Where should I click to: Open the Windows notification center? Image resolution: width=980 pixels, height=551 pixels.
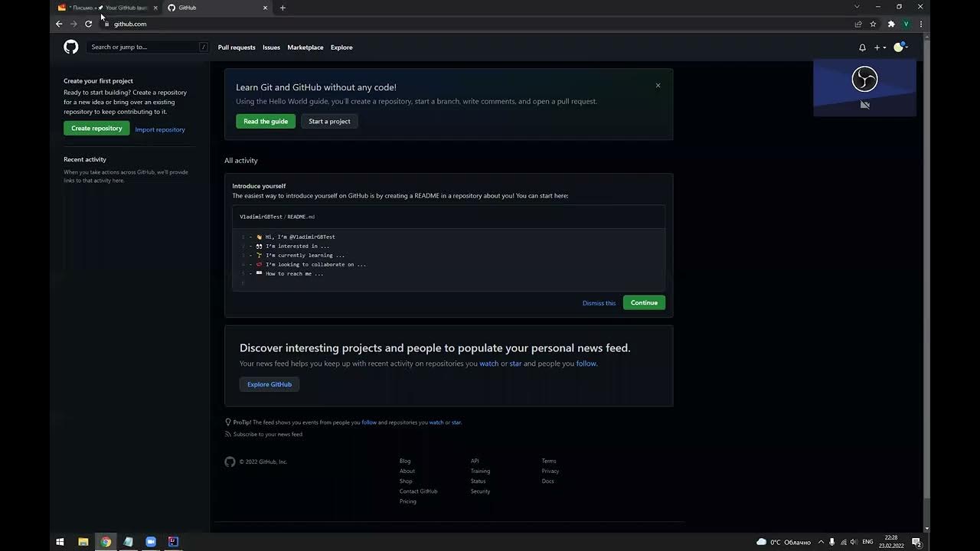pos(916,542)
